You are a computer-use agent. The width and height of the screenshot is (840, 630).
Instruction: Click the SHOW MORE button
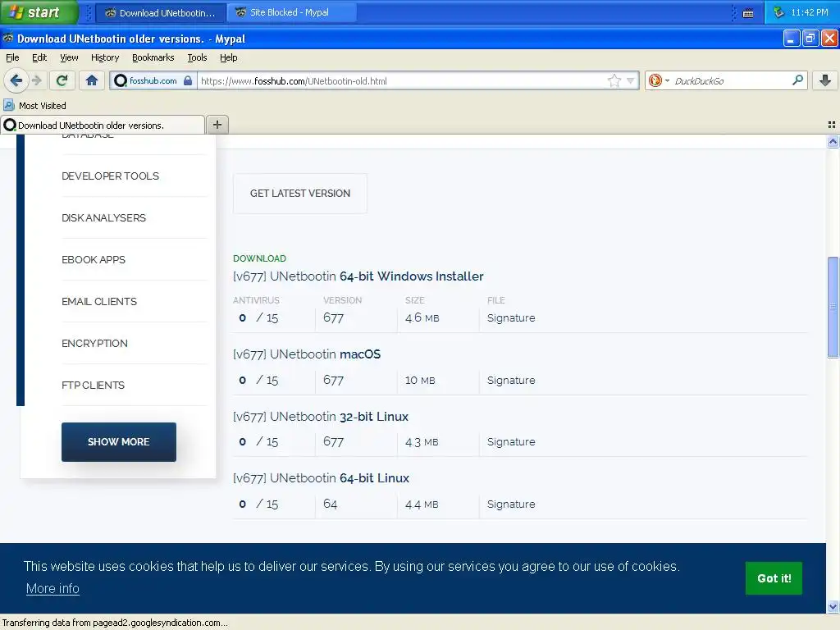coord(118,442)
